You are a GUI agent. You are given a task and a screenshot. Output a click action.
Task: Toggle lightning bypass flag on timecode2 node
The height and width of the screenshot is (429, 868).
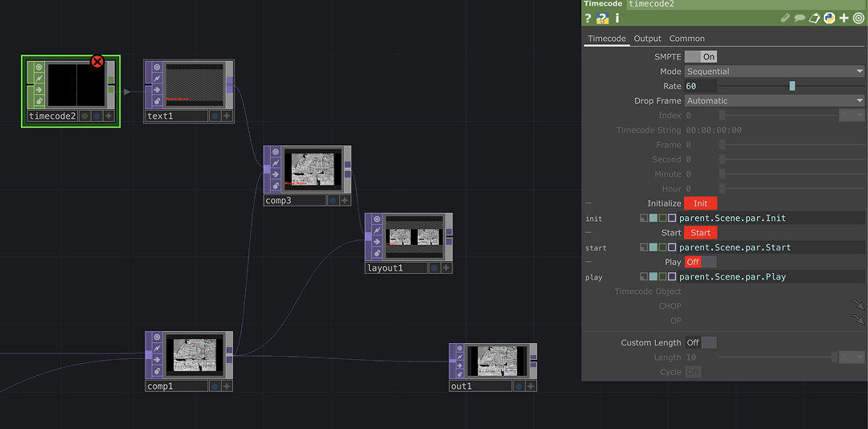39,78
